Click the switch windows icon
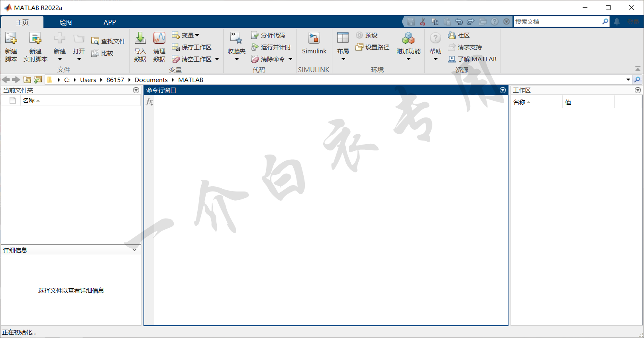The image size is (644, 338). (x=483, y=21)
